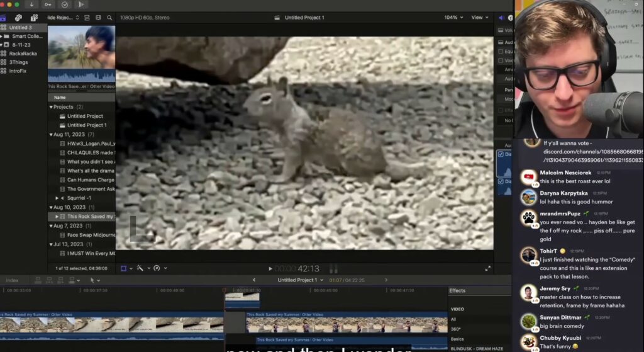Image resolution: width=644 pixels, height=352 pixels.
Task: Enter full screen viewer playback
Action: click(x=487, y=268)
